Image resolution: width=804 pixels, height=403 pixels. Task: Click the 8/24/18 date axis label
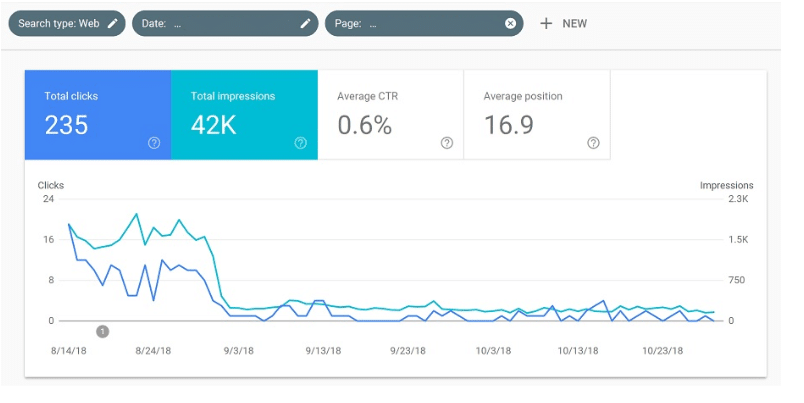[x=153, y=351]
